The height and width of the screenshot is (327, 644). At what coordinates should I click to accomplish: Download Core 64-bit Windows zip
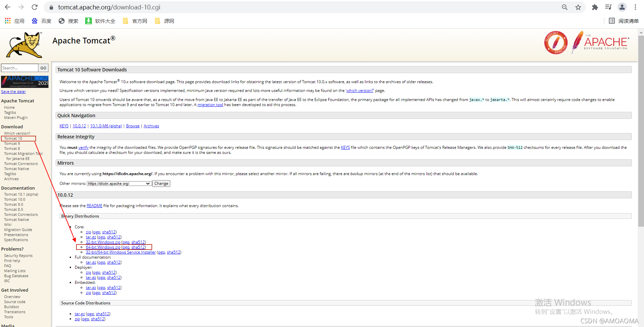103,247
